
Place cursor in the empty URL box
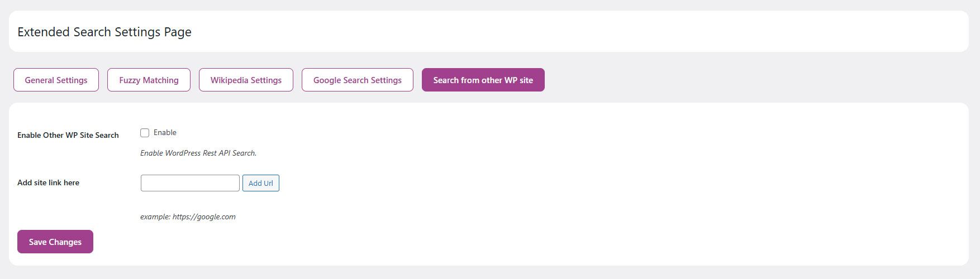[x=190, y=183]
